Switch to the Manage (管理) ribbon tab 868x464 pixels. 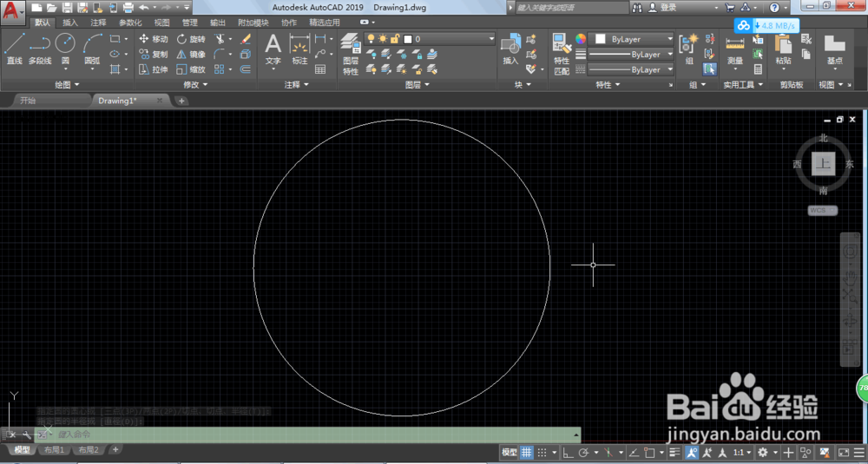pyautogui.click(x=190, y=23)
